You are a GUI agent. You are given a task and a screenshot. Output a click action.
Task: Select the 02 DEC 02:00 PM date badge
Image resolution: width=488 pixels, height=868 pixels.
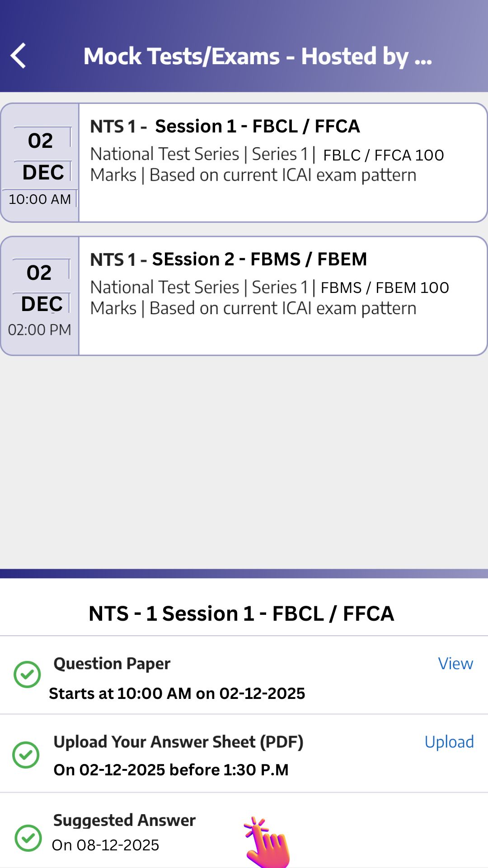40,296
